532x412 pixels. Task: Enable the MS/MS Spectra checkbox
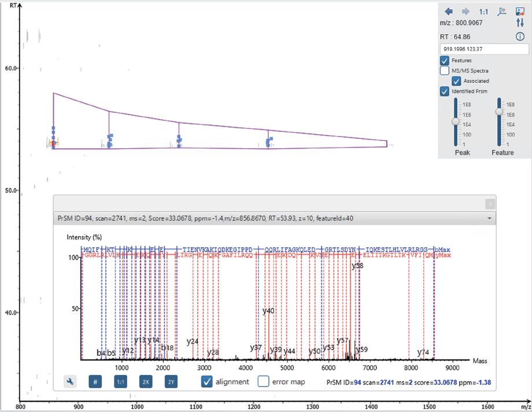coord(445,71)
